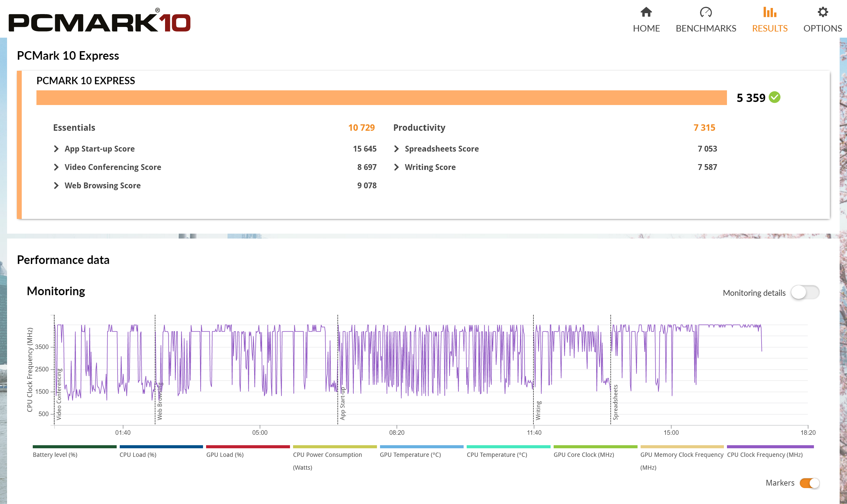Click the Productivity score 7 315
The image size is (847, 504).
click(704, 128)
